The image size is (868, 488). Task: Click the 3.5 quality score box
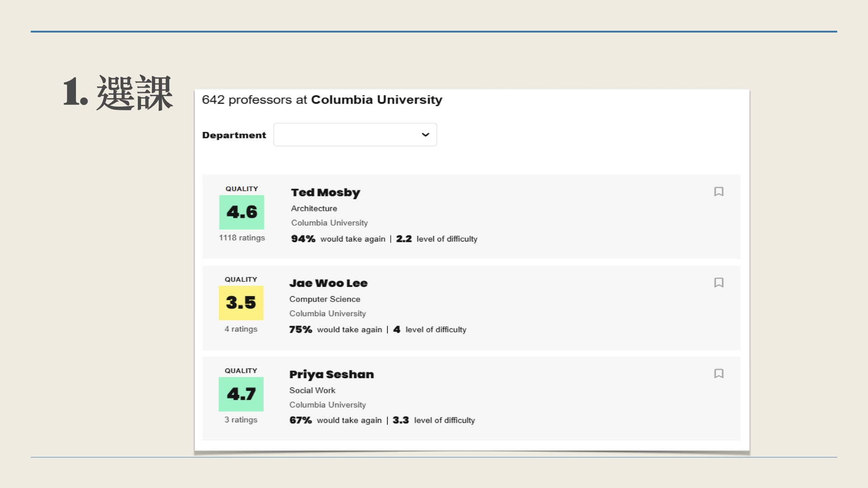(241, 303)
